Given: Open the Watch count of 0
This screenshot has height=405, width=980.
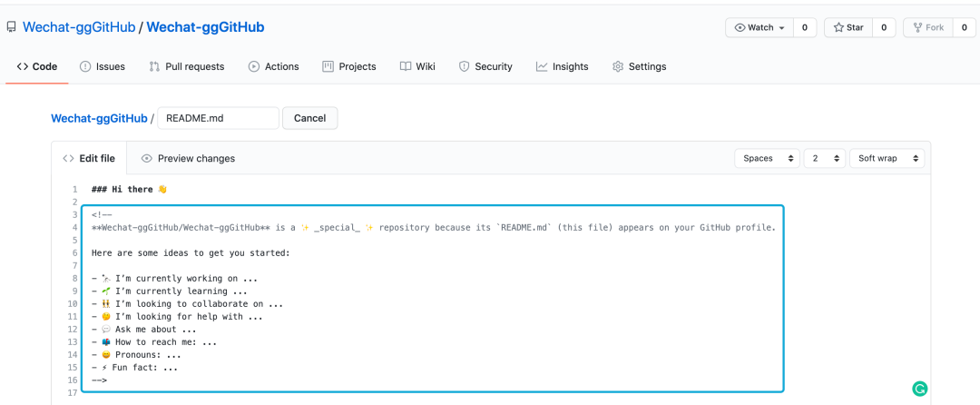Looking at the screenshot, I should 805,27.
